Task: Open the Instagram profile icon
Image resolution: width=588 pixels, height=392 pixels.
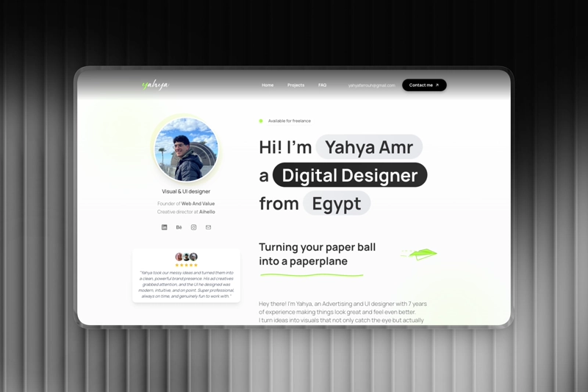Action: pyautogui.click(x=193, y=227)
